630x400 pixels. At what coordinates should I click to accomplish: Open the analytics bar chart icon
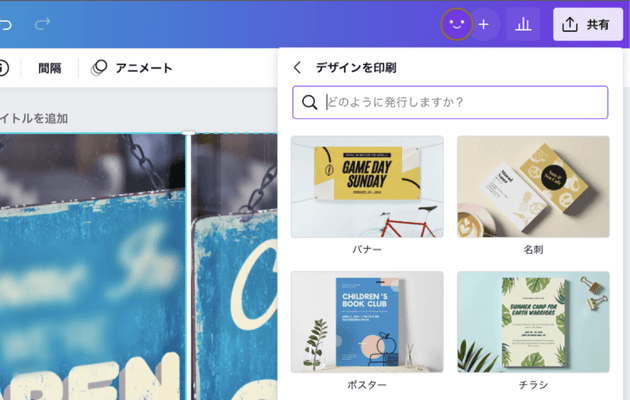click(523, 24)
